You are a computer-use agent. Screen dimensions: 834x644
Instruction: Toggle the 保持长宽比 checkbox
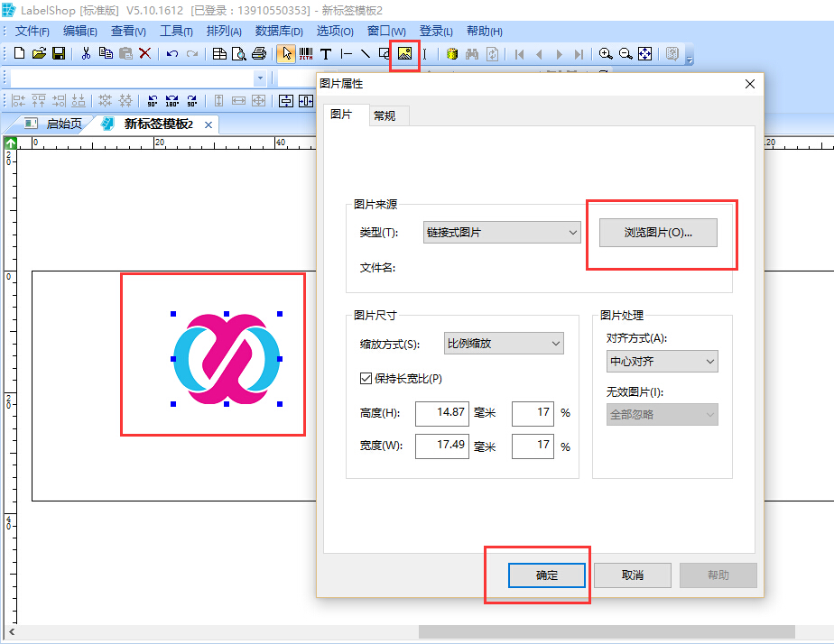pyautogui.click(x=366, y=379)
